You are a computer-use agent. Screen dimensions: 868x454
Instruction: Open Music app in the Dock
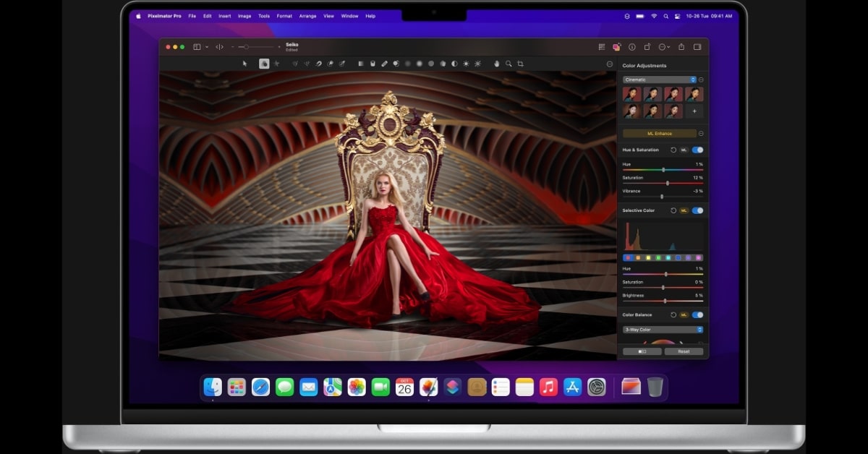pyautogui.click(x=549, y=387)
